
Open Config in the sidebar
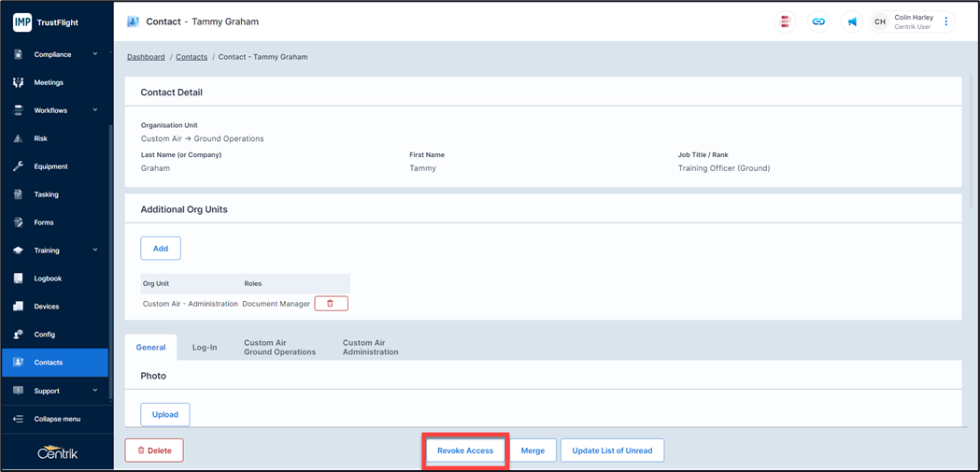click(x=44, y=335)
